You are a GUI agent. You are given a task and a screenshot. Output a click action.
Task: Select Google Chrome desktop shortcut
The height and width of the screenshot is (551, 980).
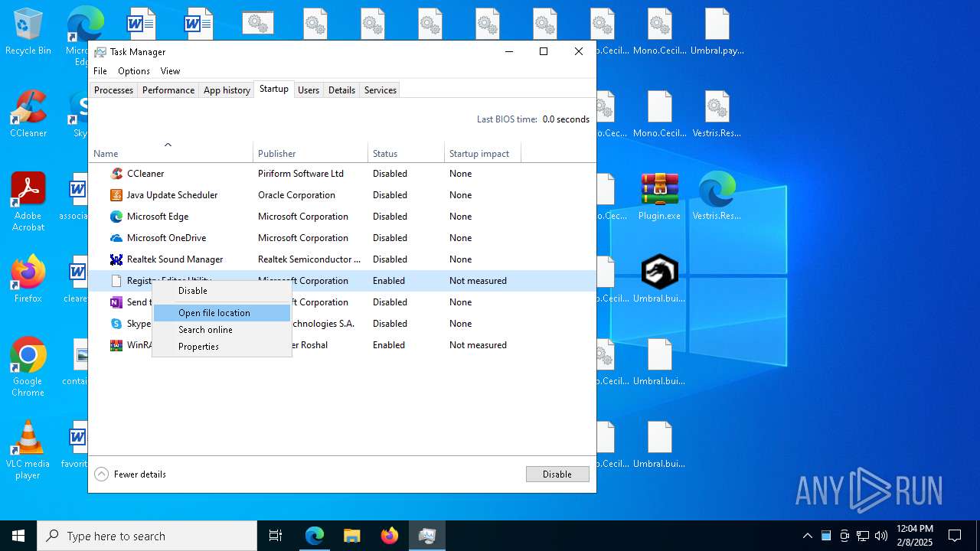(x=28, y=367)
